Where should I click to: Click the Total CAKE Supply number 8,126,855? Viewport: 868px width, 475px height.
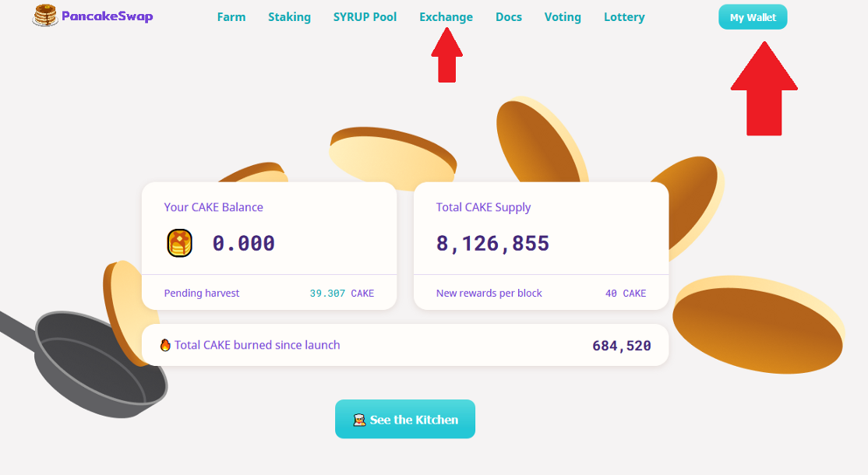[492, 243]
